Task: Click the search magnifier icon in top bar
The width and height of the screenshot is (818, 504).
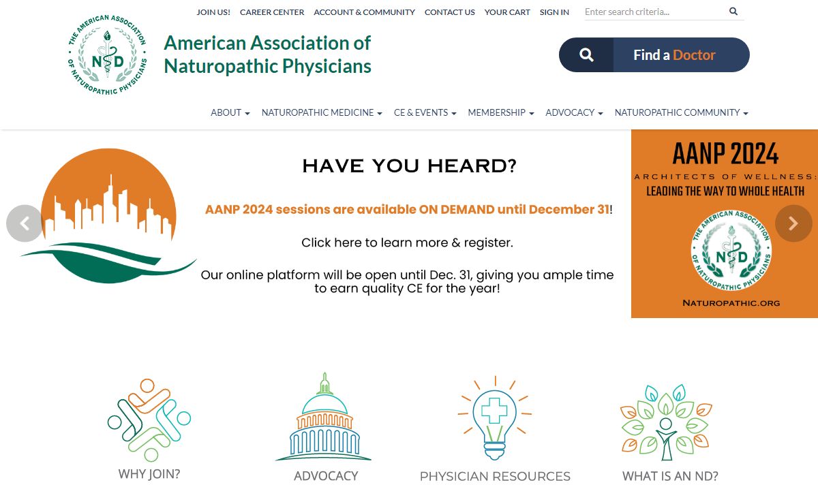Action: 733,12
